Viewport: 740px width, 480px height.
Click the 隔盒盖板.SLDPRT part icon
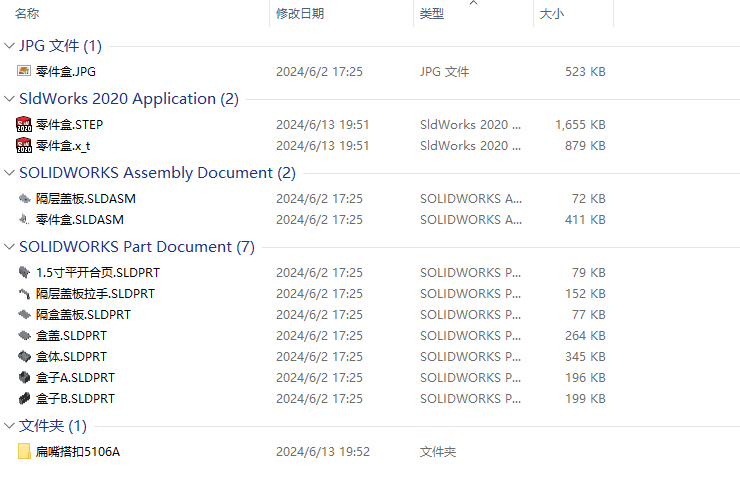coord(24,314)
